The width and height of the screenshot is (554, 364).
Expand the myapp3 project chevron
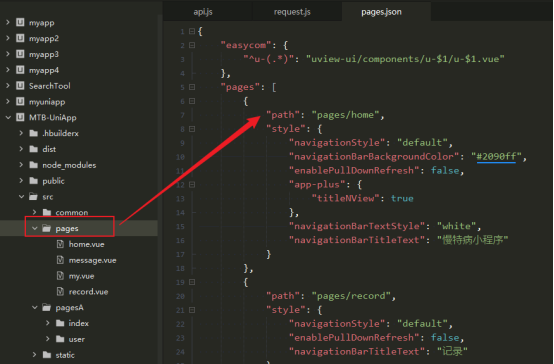click(x=8, y=54)
